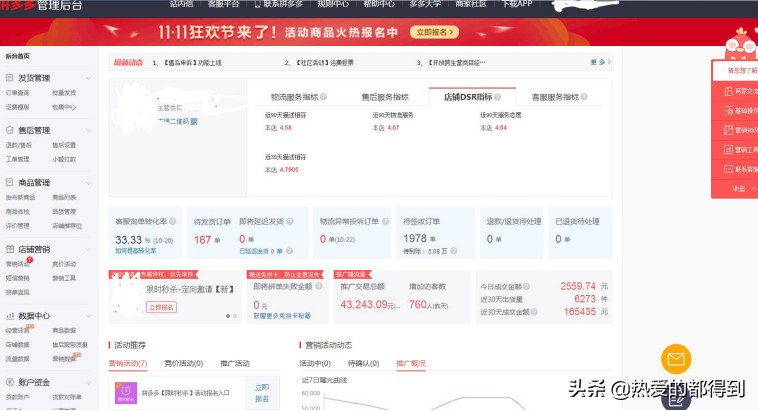Open 更多 in the 最新动态 bar

click(600, 62)
